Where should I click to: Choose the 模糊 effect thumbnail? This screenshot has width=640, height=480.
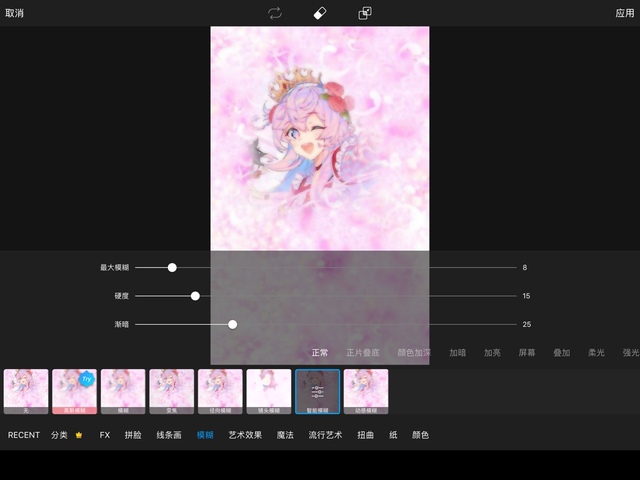tap(123, 391)
